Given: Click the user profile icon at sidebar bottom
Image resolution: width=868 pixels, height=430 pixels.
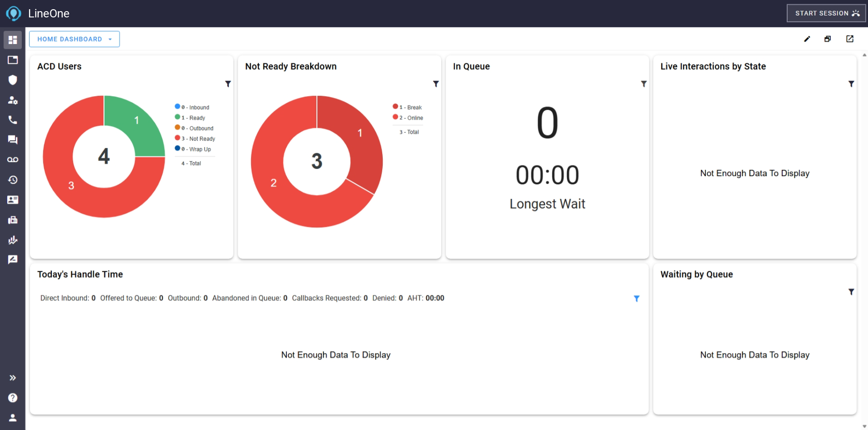Looking at the screenshot, I should click(13, 417).
